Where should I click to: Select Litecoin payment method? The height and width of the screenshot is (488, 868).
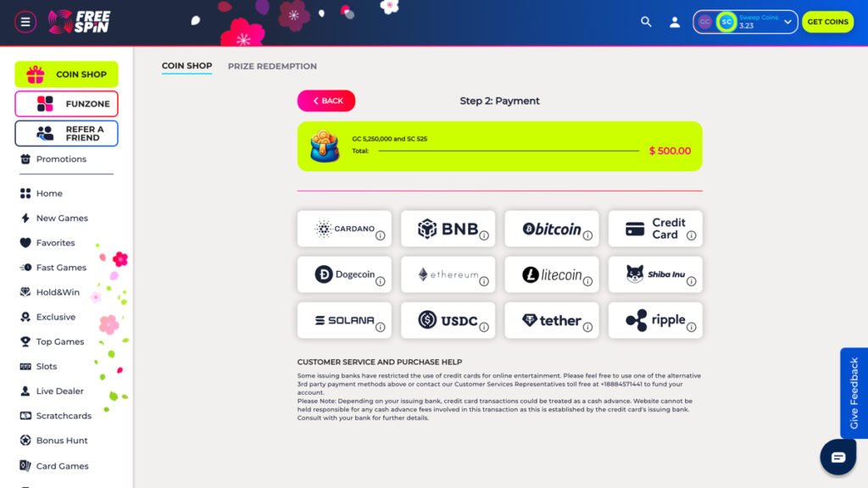point(552,274)
